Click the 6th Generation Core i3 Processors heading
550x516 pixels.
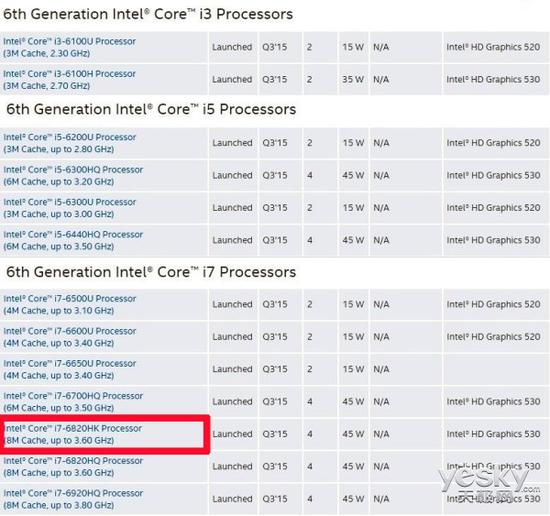click(x=148, y=14)
